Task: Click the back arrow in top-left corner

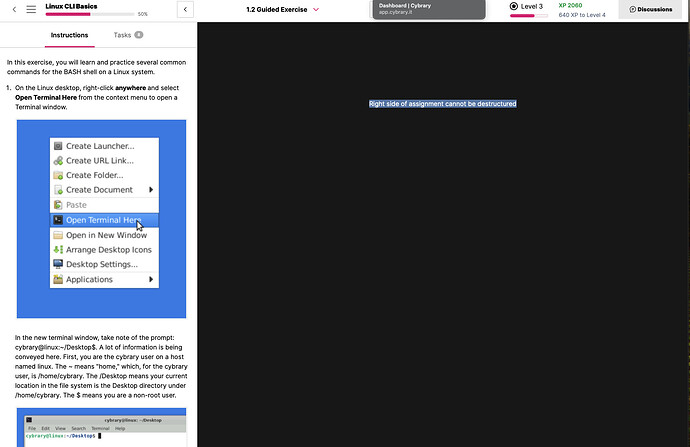Action: 14,9
